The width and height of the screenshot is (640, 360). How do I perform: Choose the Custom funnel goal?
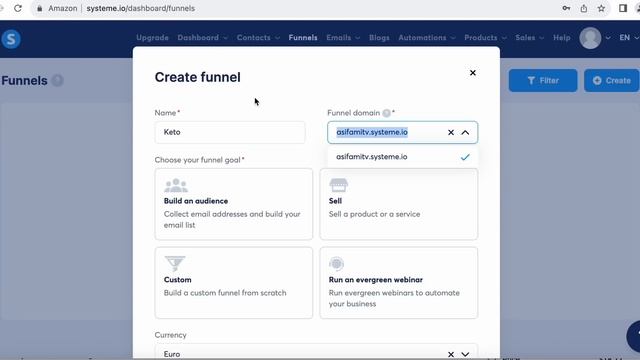coord(233,283)
